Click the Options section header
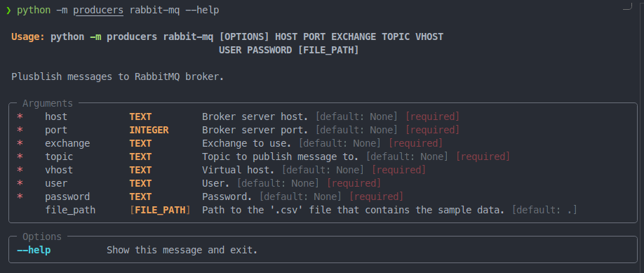Screen dimensions: 644x273 pos(42,237)
